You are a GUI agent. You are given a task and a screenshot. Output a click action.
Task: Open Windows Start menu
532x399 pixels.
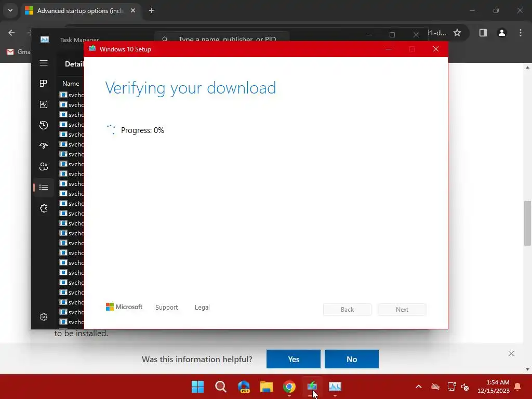click(198, 387)
